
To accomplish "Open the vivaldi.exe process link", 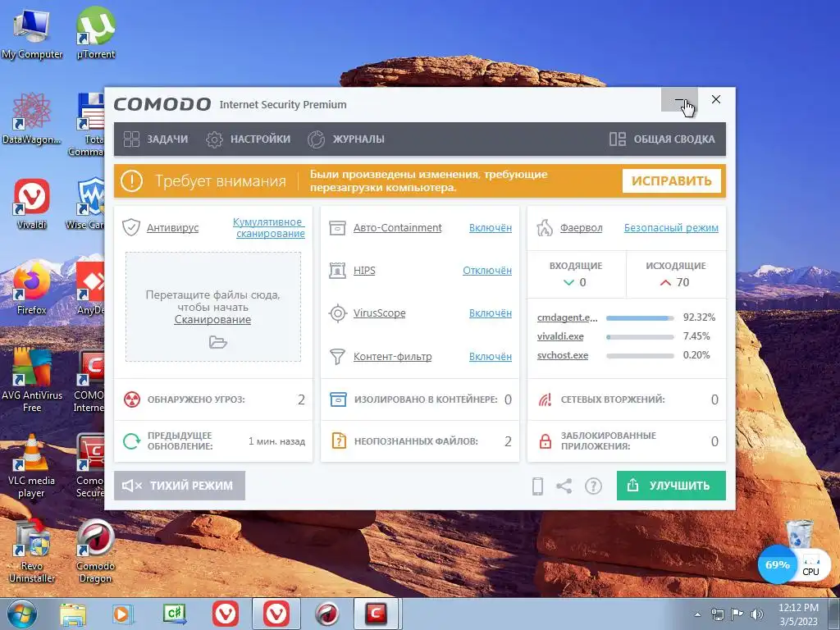I will tap(560, 336).
